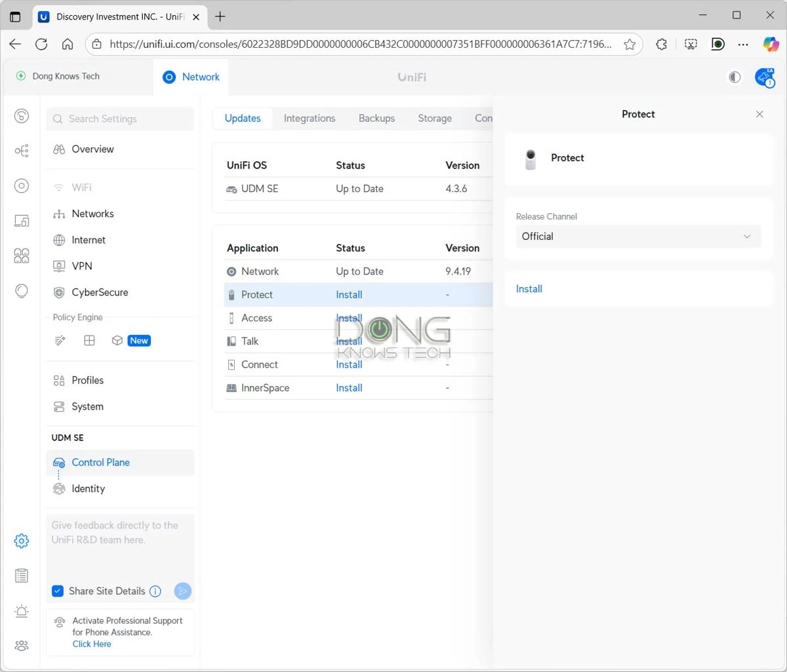Click Install link for InnerSpace application
Image resolution: width=787 pixels, height=672 pixels.
click(349, 387)
